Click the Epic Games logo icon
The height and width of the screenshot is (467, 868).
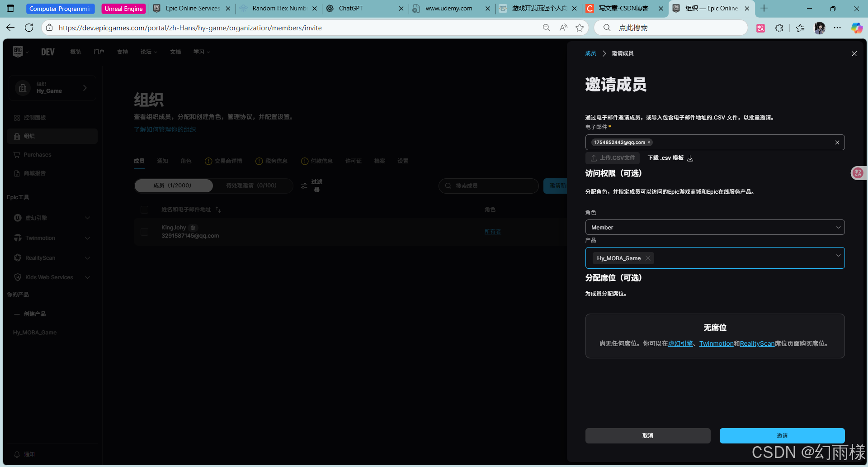click(18, 52)
